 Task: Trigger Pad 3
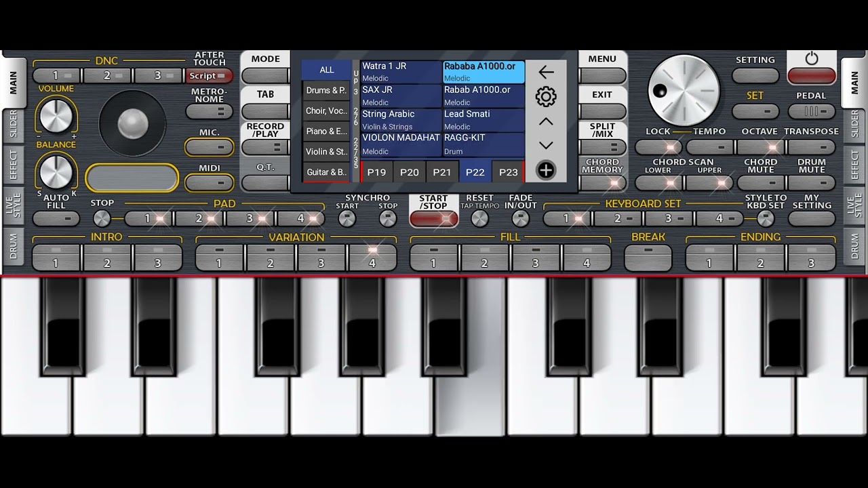click(250, 218)
